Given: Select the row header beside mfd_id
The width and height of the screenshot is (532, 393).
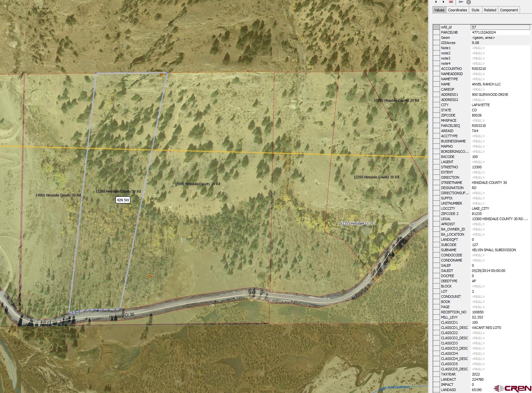Looking at the screenshot, I should [x=436, y=28].
